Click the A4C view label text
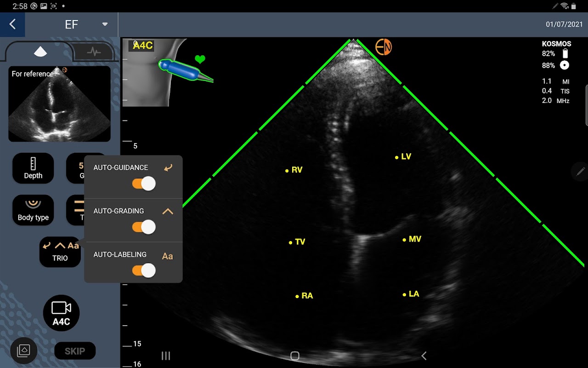 coord(142,45)
